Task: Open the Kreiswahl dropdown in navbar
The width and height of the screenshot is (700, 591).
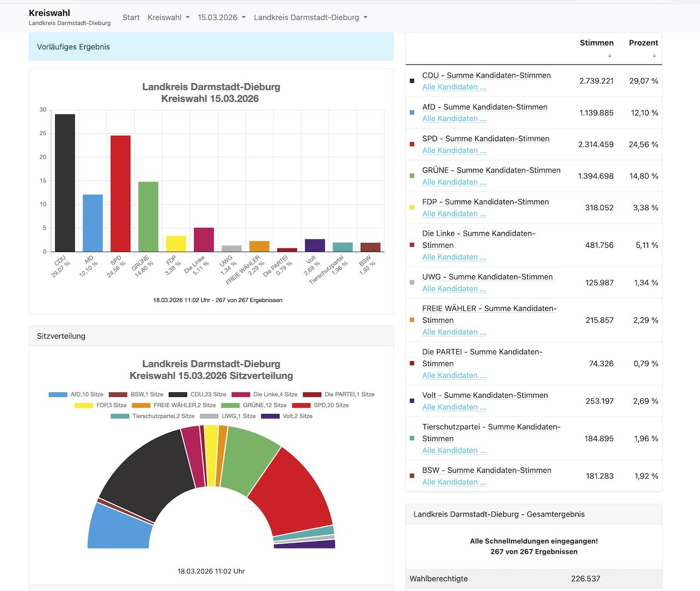Action: pyautogui.click(x=168, y=18)
